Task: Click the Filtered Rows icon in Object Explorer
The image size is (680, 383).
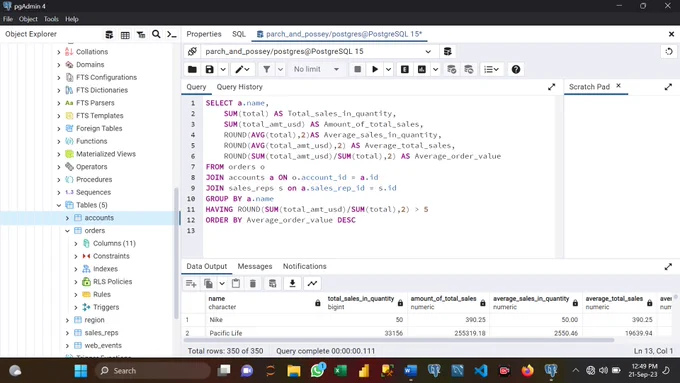Action: [x=141, y=34]
